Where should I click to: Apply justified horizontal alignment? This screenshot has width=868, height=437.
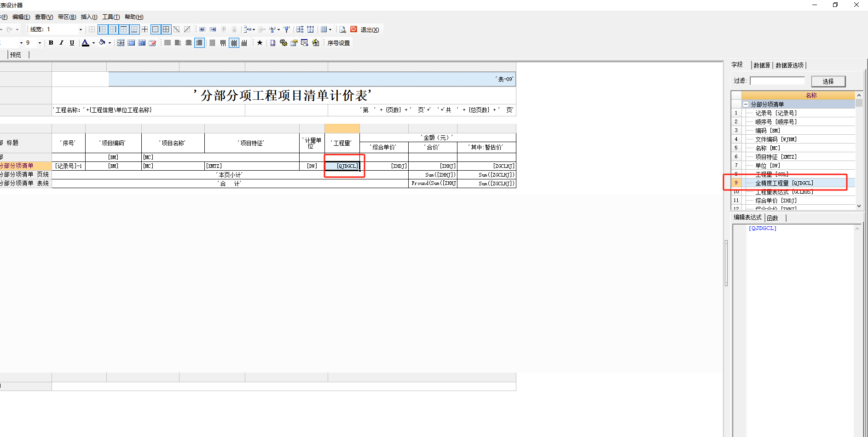click(x=168, y=43)
